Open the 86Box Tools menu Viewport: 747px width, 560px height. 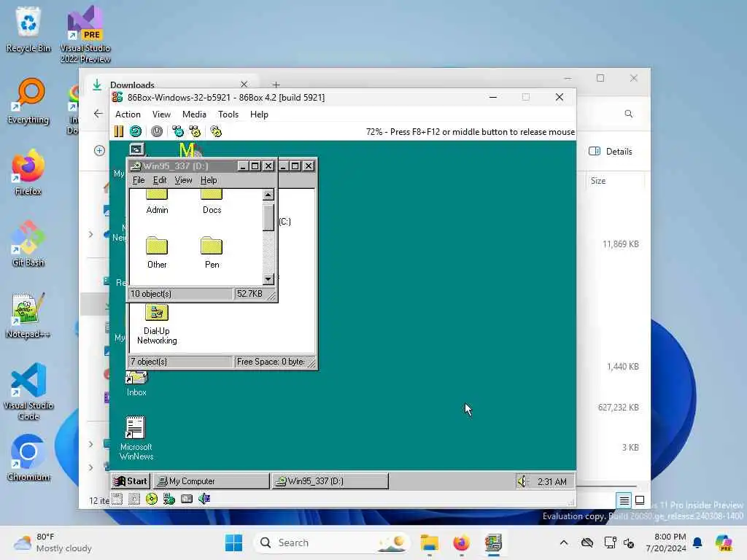tap(228, 114)
